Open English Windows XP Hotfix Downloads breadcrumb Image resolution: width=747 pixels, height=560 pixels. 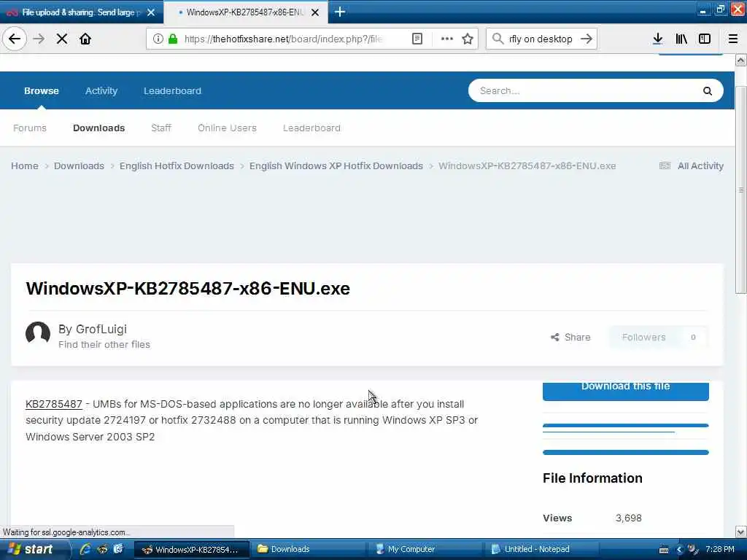(336, 166)
